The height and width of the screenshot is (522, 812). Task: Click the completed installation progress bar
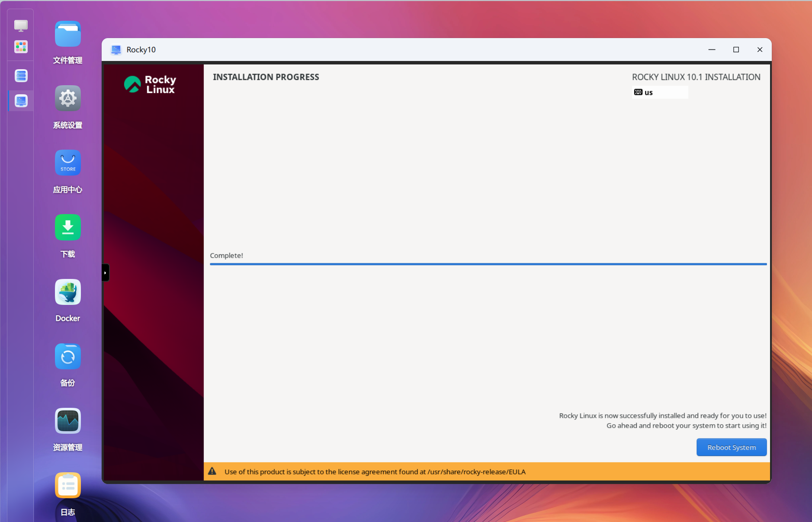[x=488, y=264]
